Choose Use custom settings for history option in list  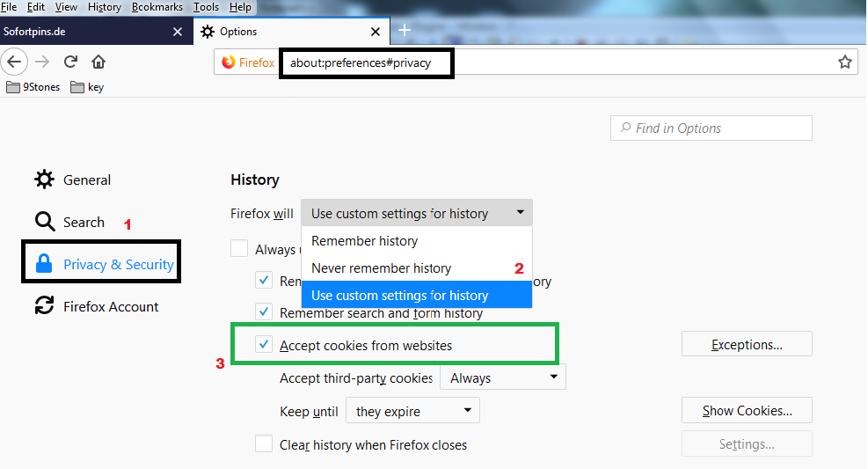click(x=416, y=295)
